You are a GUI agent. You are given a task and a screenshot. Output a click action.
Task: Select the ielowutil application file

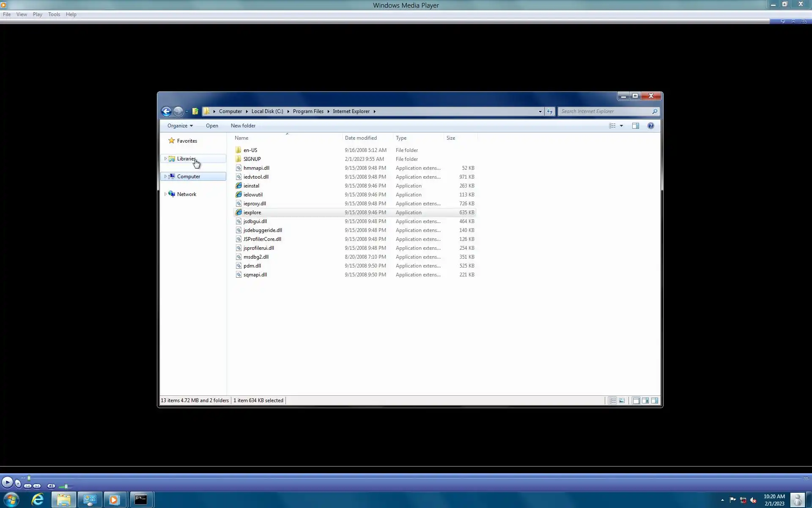pyautogui.click(x=253, y=195)
